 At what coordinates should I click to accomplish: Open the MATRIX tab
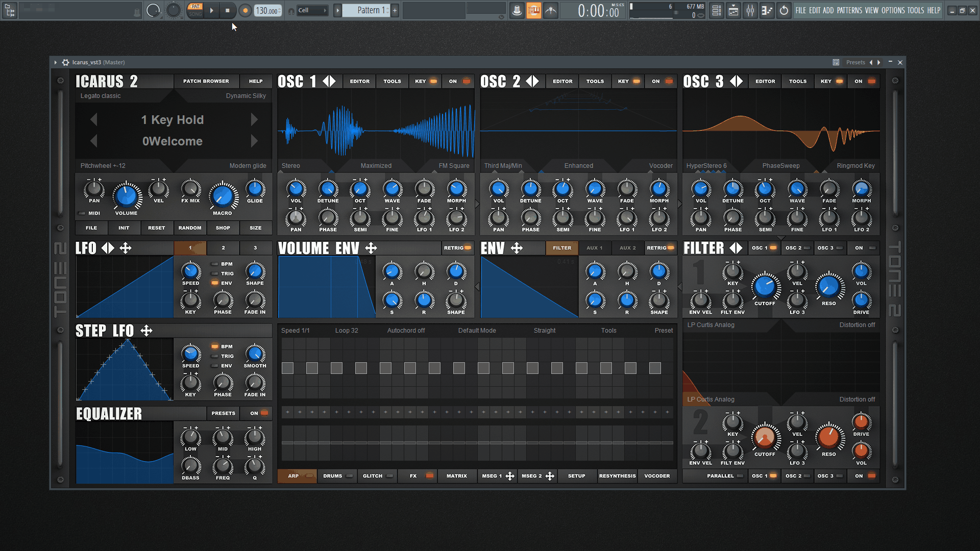456,476
